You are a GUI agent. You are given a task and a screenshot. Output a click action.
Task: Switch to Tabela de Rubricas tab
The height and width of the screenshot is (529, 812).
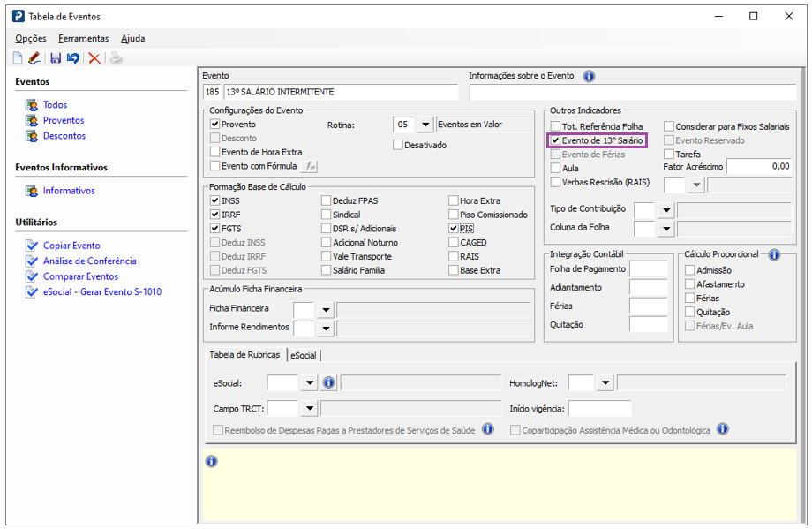pos(244,354)
